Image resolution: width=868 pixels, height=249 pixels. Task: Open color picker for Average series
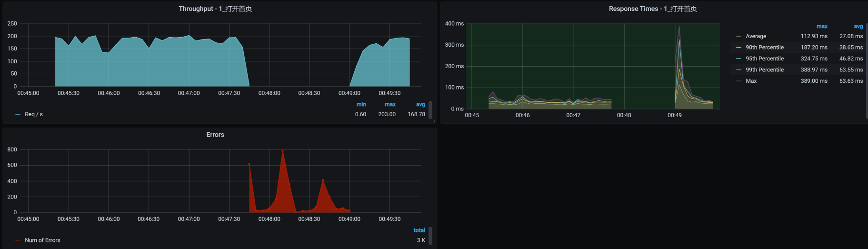tap(738, 36)
